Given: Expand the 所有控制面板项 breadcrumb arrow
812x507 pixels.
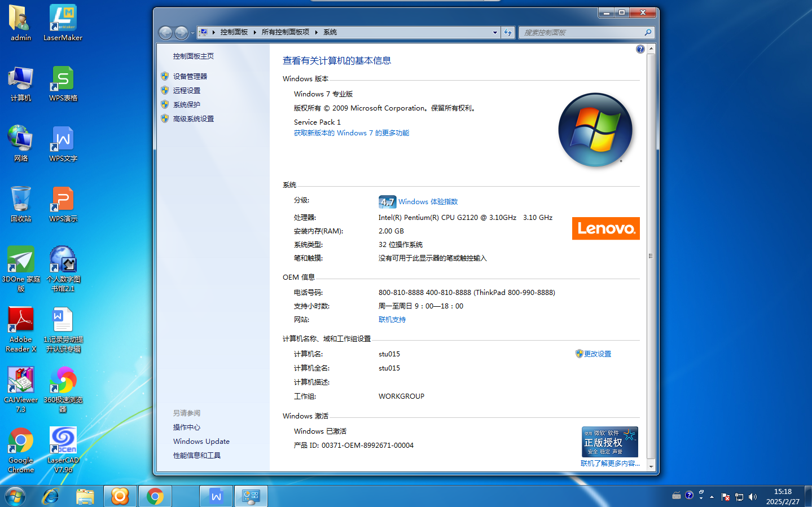Looking at the screenshot, I should [x=317, y=32].
